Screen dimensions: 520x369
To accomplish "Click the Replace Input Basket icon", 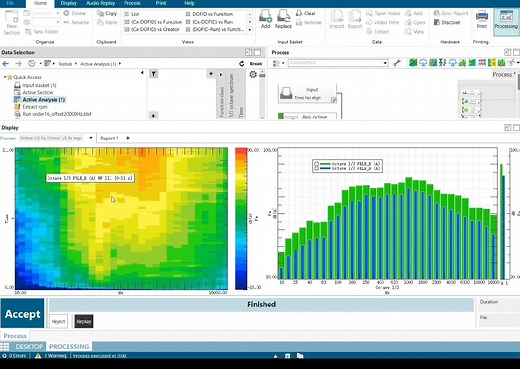I will tap(283, 16).
